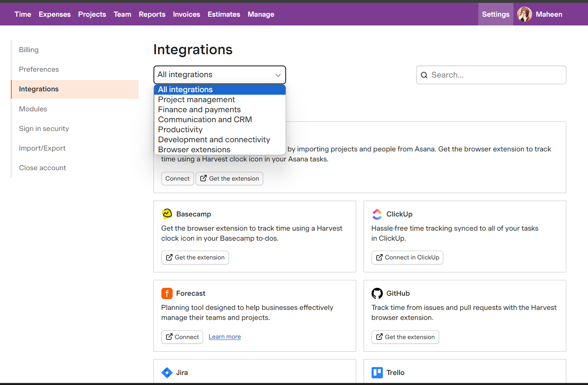The image size is (588, 385).
Task: Click the Integrations page heading
Action: pyautogui.click(x=193, y=50)
